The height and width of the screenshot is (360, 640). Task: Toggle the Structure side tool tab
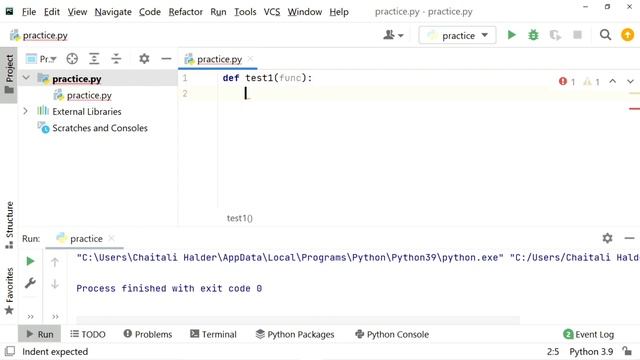coord(9,224)
